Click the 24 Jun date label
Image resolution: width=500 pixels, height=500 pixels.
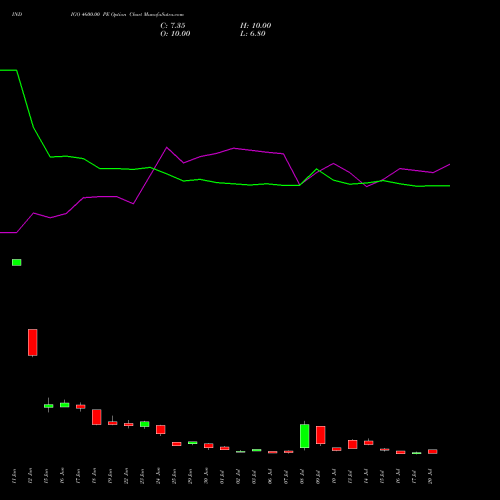(158, 476)
